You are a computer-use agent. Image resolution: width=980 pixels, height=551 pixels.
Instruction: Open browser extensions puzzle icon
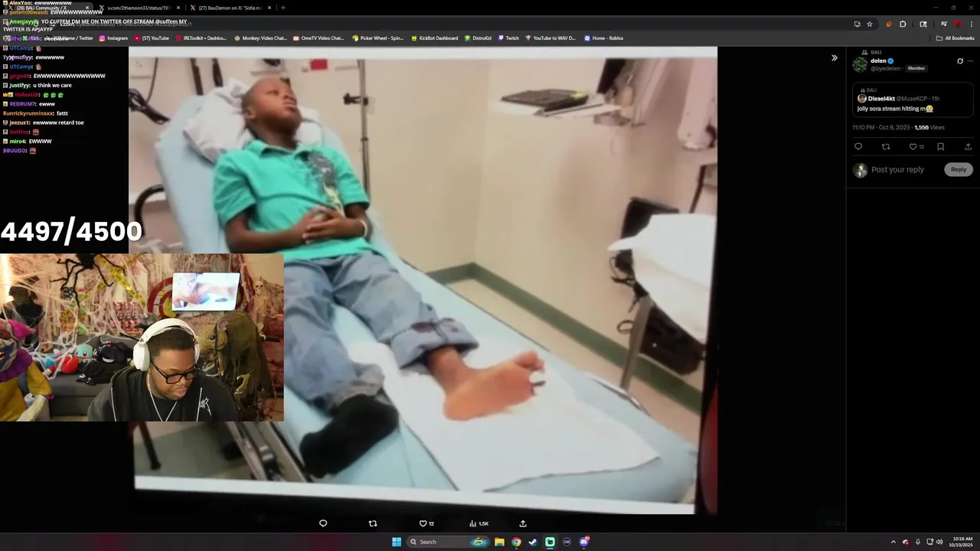(x=903, y=24)
